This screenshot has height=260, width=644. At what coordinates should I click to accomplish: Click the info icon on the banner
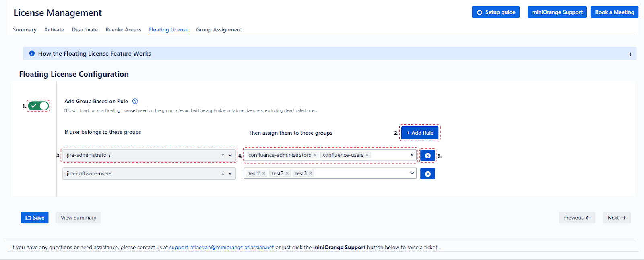32,53
